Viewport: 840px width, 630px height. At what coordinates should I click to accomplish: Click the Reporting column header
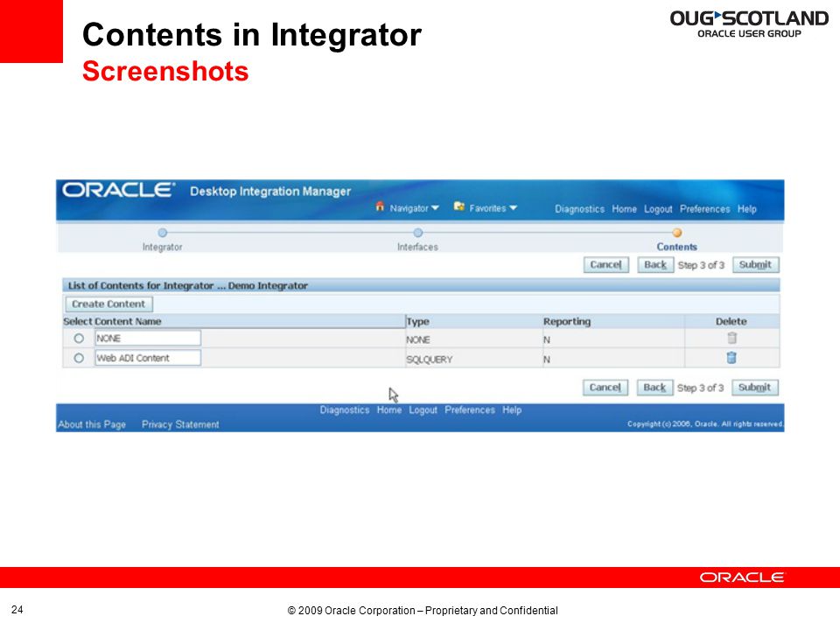[x=567, y=321]
